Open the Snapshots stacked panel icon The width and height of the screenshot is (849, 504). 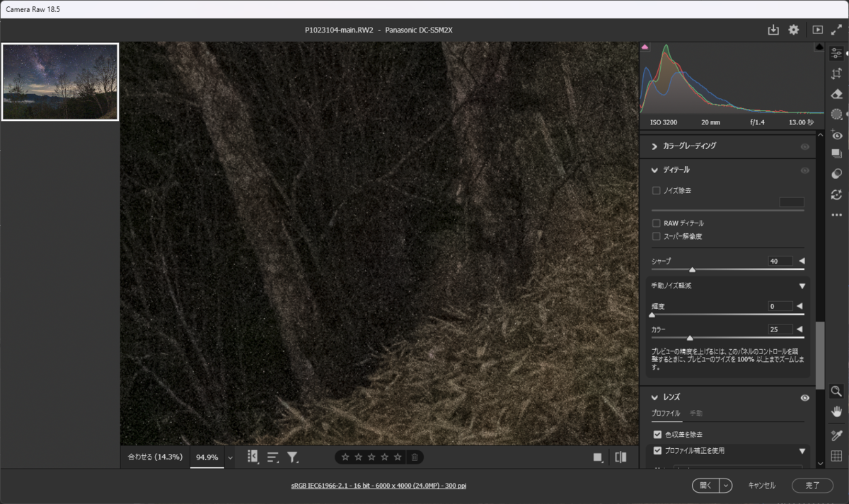836,153
